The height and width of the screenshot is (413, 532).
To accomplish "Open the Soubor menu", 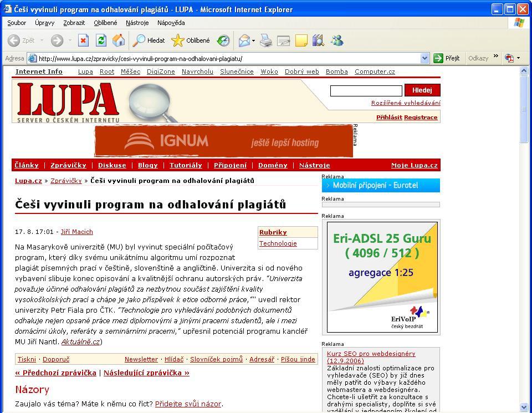I will [x=17, y=23].
